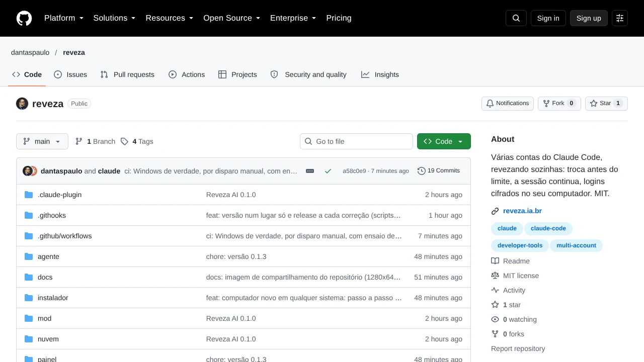Screen dimensions: 644x362
Task: Open the Open Source dropdown
Action: point(232,18)
